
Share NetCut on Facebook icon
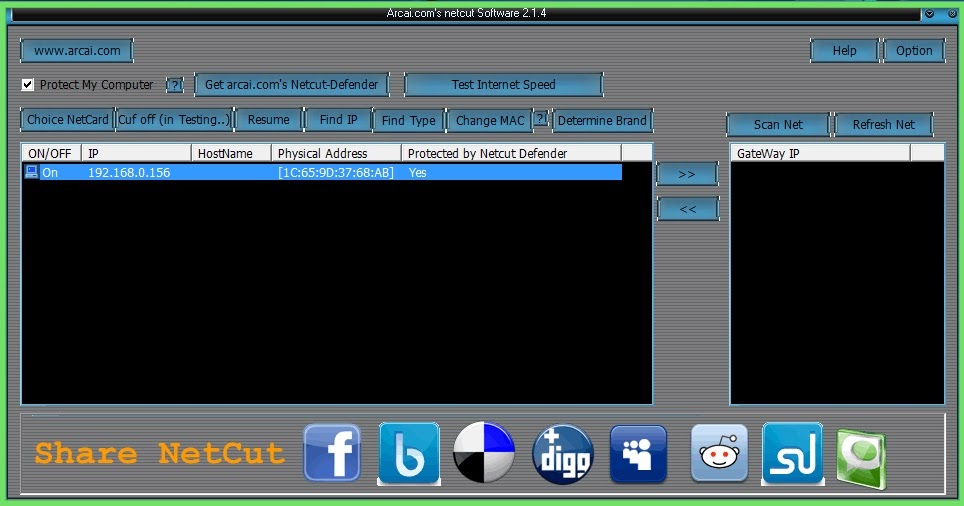(x=332, y=453)
